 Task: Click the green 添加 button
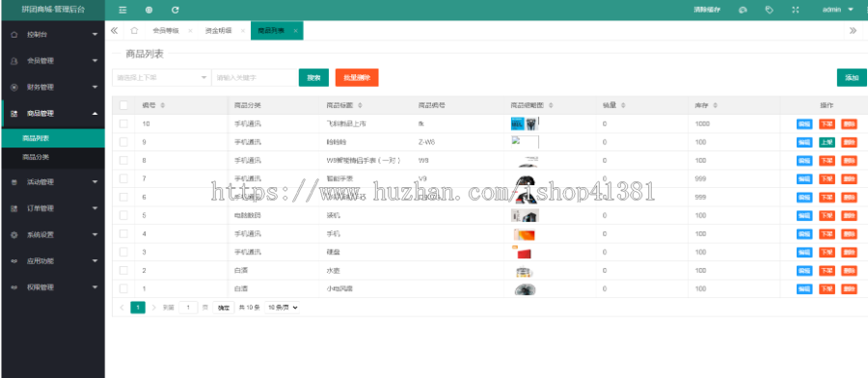[x=852, y=77]
